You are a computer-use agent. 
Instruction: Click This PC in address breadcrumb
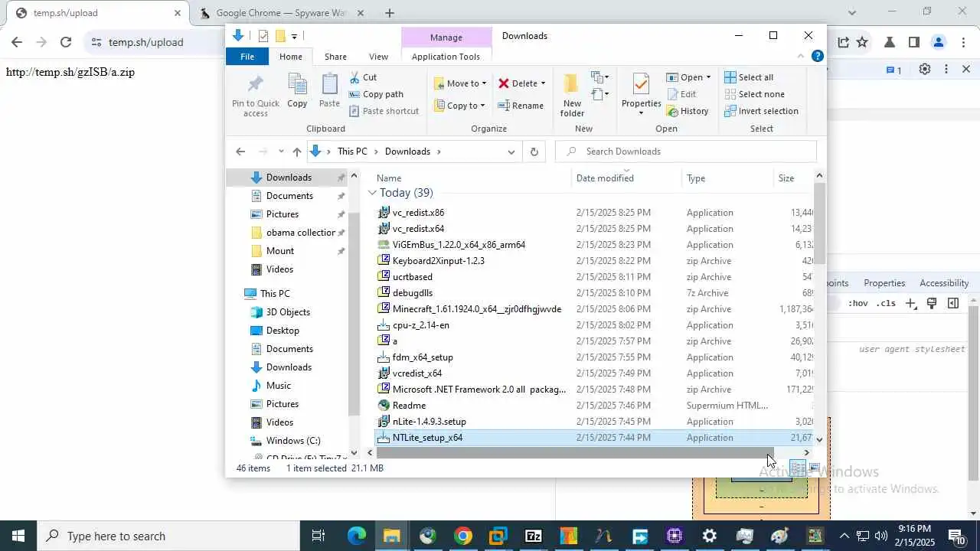coord(352,152)
